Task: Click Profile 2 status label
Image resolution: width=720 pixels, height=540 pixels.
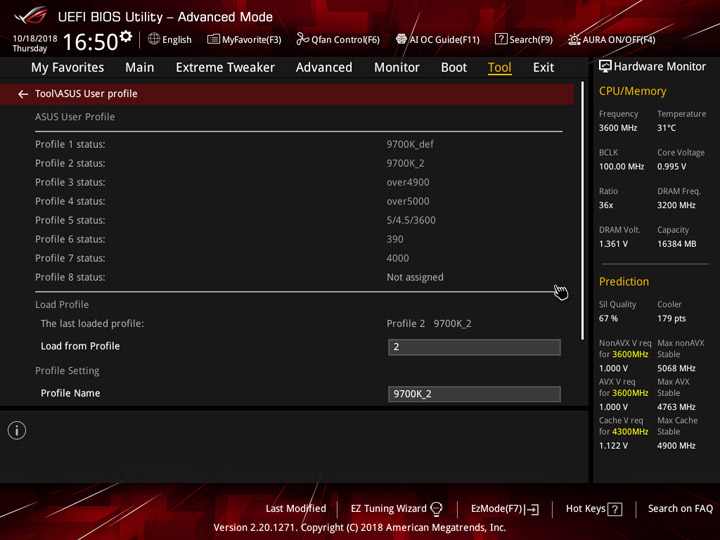Action: click(x=70, y=163)
